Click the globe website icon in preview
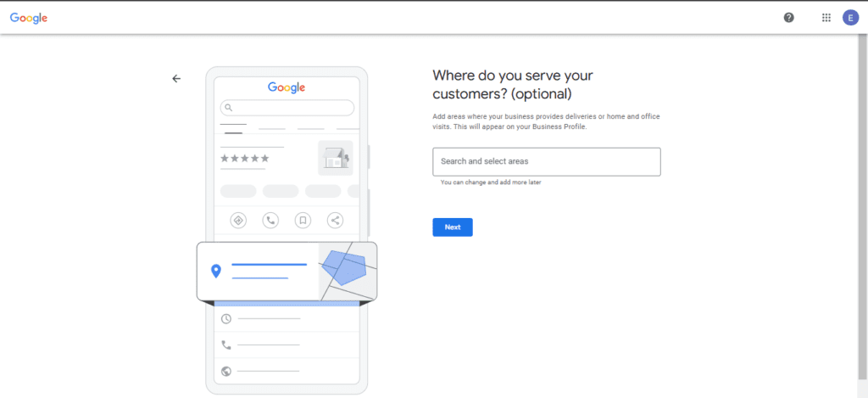 (x=226, y=371)
